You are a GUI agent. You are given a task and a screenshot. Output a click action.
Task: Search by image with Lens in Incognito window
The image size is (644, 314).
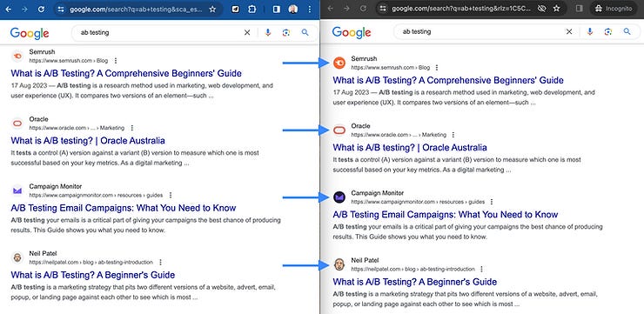pyautogui.click(x=608, y=31)
